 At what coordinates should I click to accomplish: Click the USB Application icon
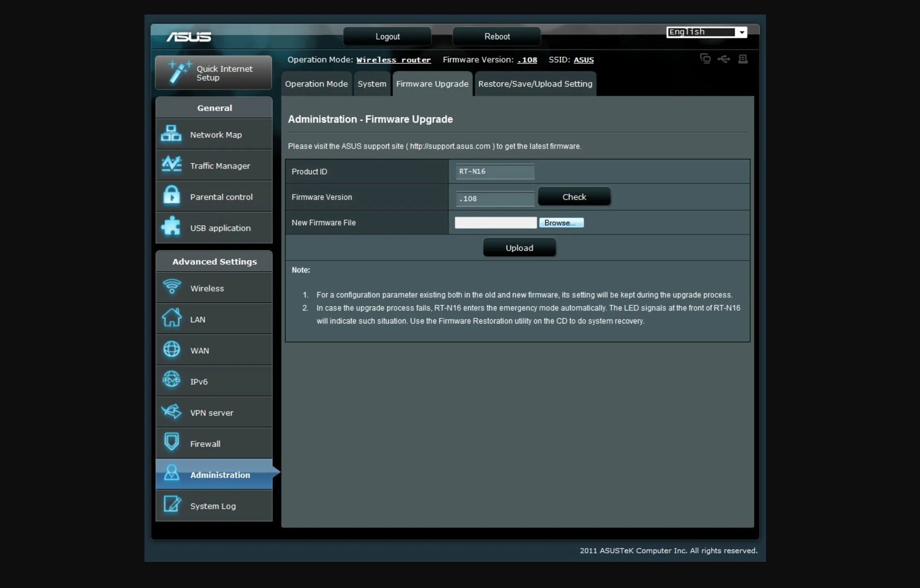click(x=172, y=228)
